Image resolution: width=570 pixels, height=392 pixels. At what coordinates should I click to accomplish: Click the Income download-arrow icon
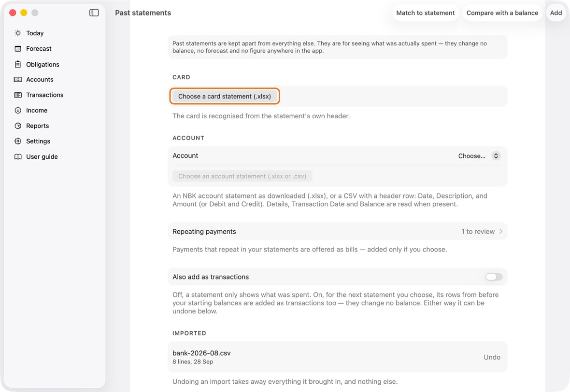(18, 111)
